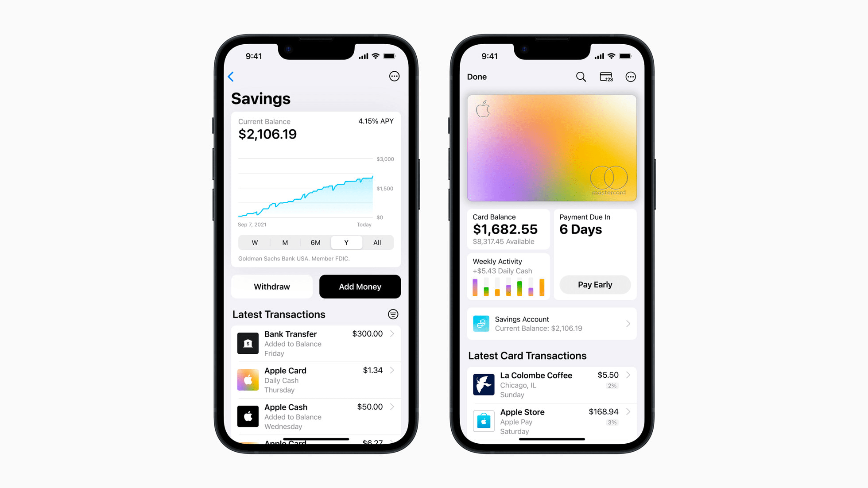Screen dimensions: 868x488
Task: Open the overflow menu on Apple Card screen
Action: [630, 76]
